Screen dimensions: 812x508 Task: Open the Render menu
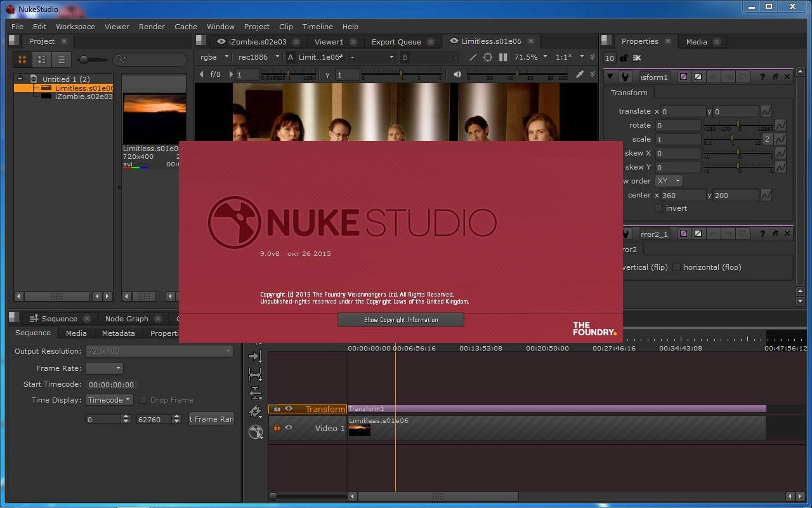pyautogui.click(x=152, y=27)
